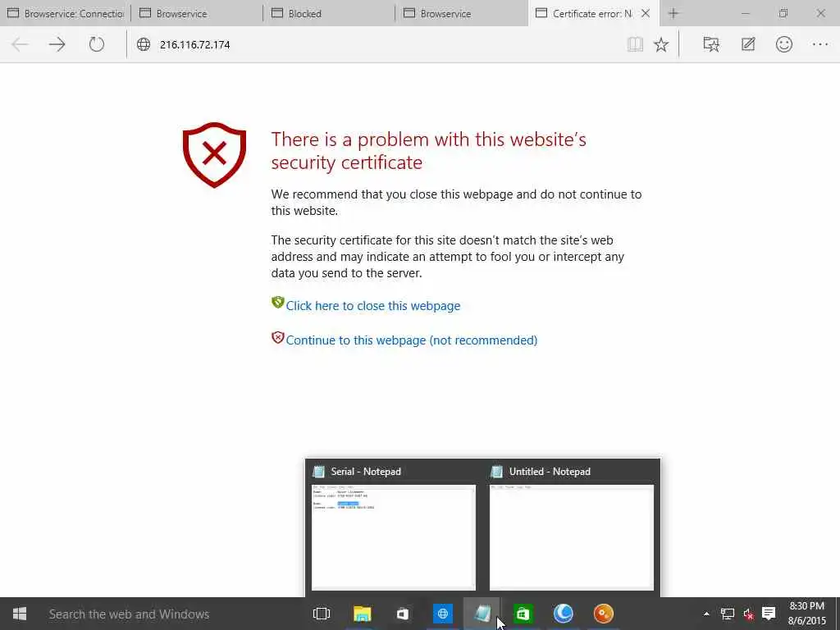Open the Hub favorites list icon
Viewport: 840px width, 630px height.
coord(711,44)
